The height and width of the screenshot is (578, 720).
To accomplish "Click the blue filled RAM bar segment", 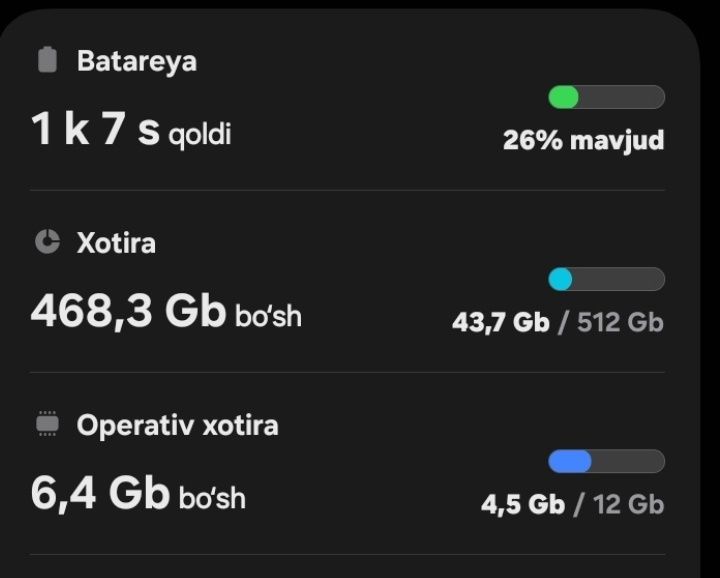I will coord(570,461).
